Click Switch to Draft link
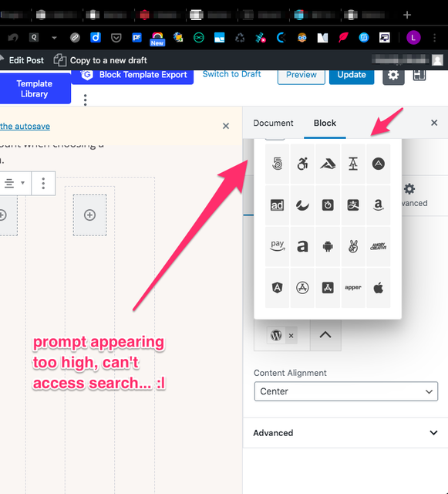The width and height of the screenshot is (448, 494). pyautogui.click(x=232, y=74)
